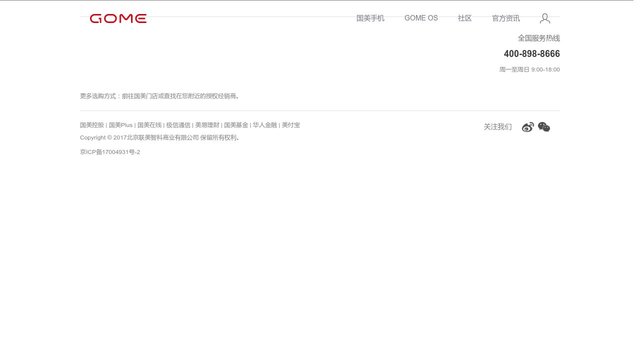
Task: Click the 更多选购方式 sentence
Action: 160,96
